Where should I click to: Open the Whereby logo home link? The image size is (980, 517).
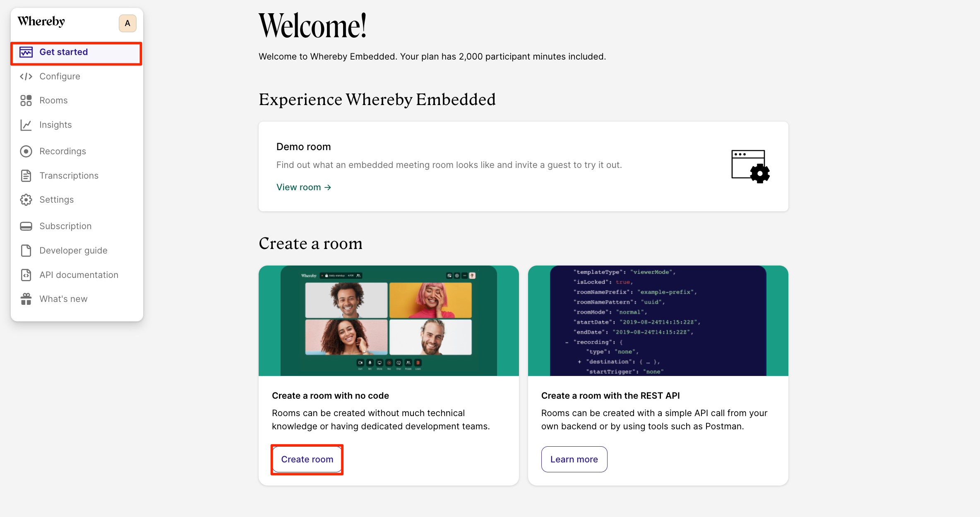click(41, 22)
